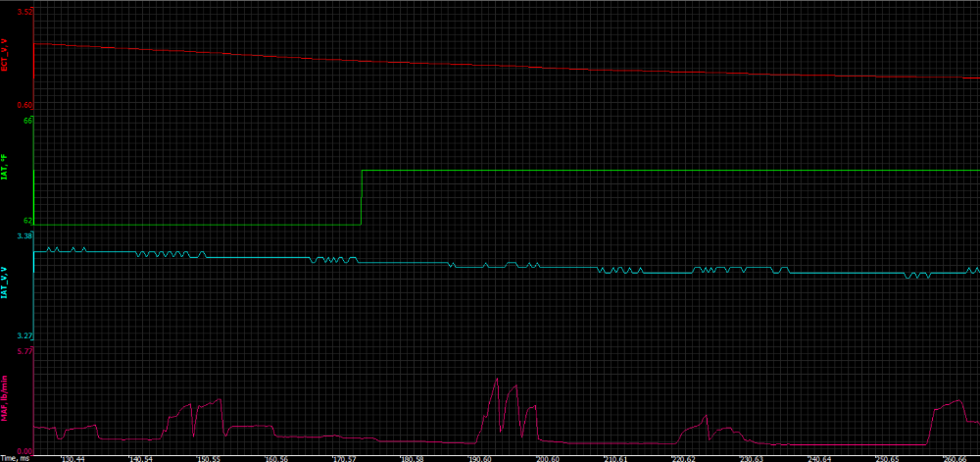Click the 200.60 time axis tick
Image resolution: width=980 pixels, height=462 pixels.
[547, 458]
